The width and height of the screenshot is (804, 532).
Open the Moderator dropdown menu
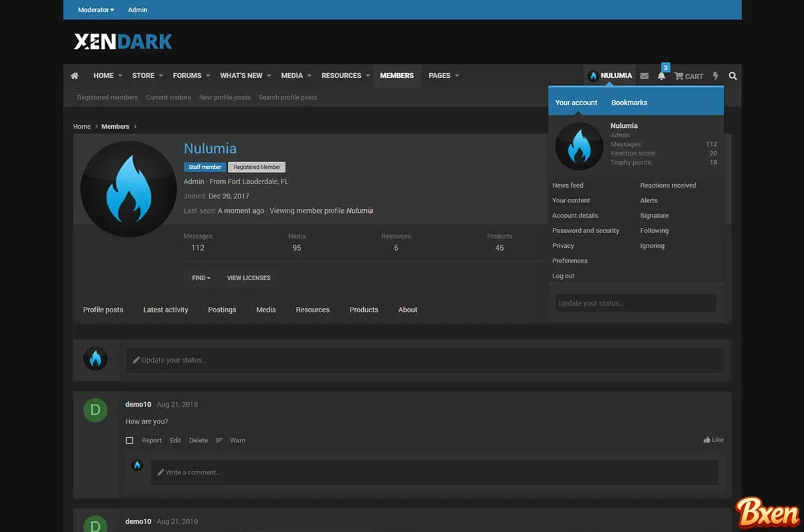(95, 9)
